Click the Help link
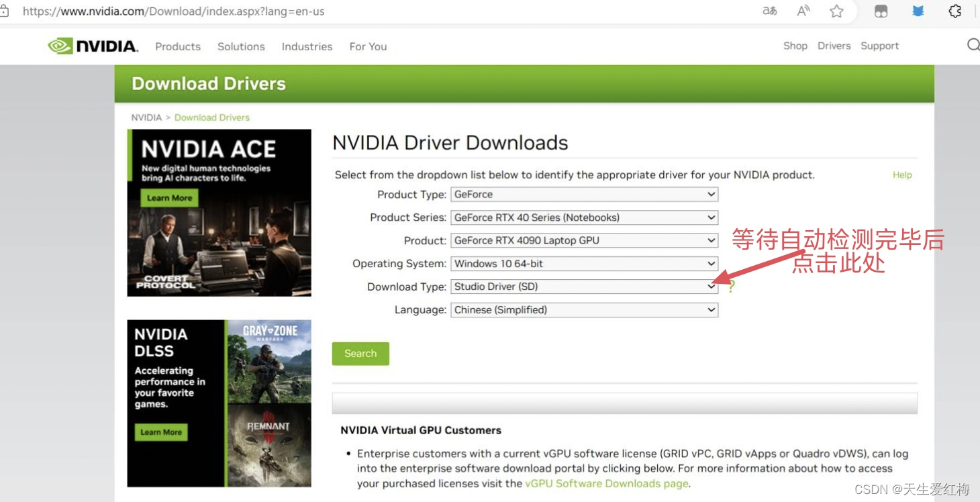The width and height of the screenshot is (980, 502). 902,174
